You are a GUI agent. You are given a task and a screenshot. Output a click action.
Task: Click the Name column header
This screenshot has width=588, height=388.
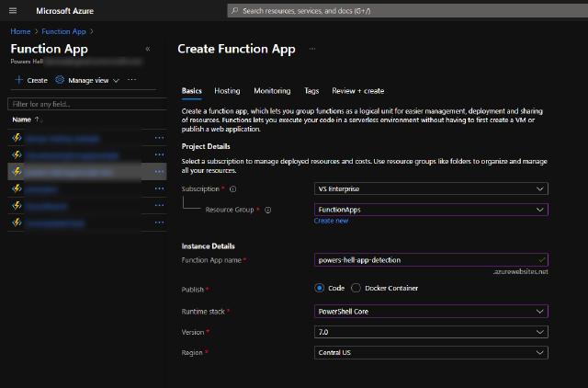tap(22, 120)
